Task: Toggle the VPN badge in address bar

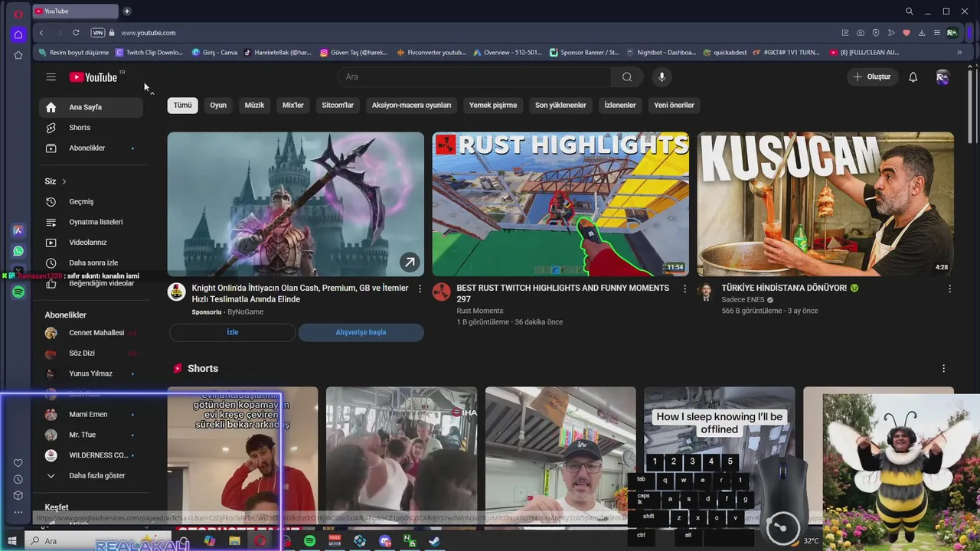Action: pos(98,33)
